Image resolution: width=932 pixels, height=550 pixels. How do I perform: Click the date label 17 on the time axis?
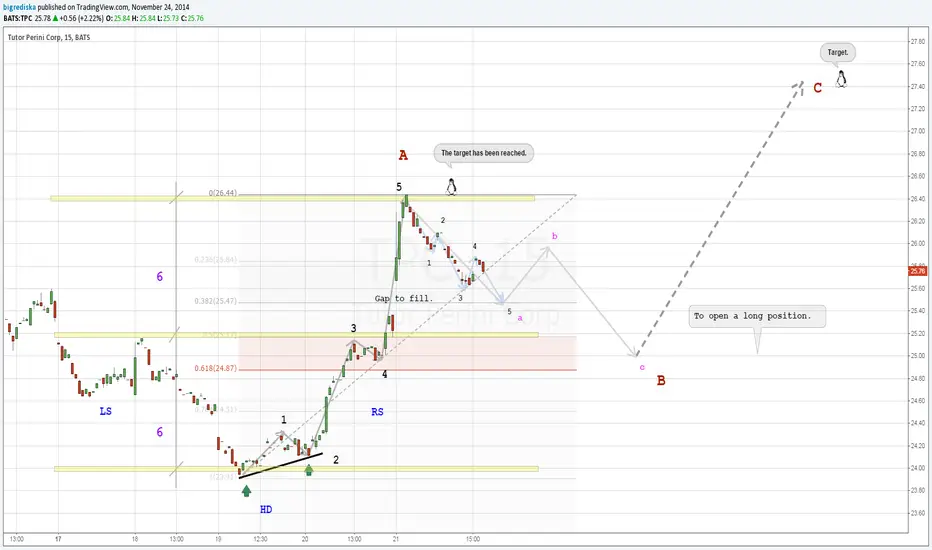point(58,539)
